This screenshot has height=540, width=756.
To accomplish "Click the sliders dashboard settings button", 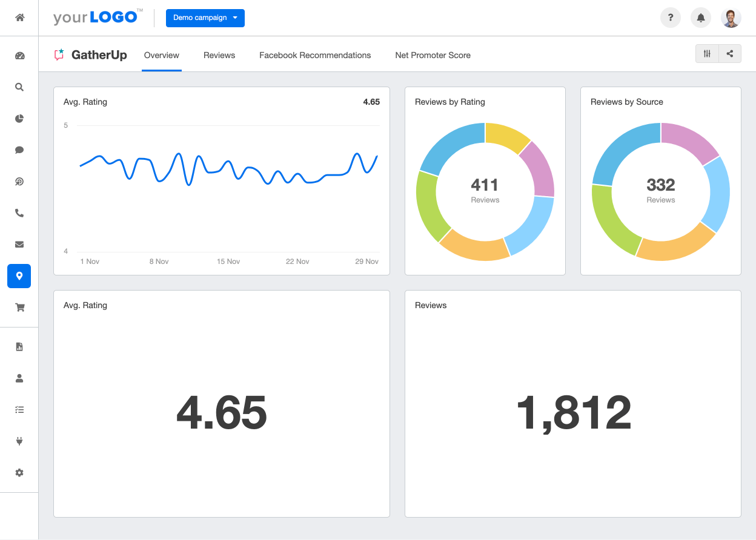I will point(707,54).
